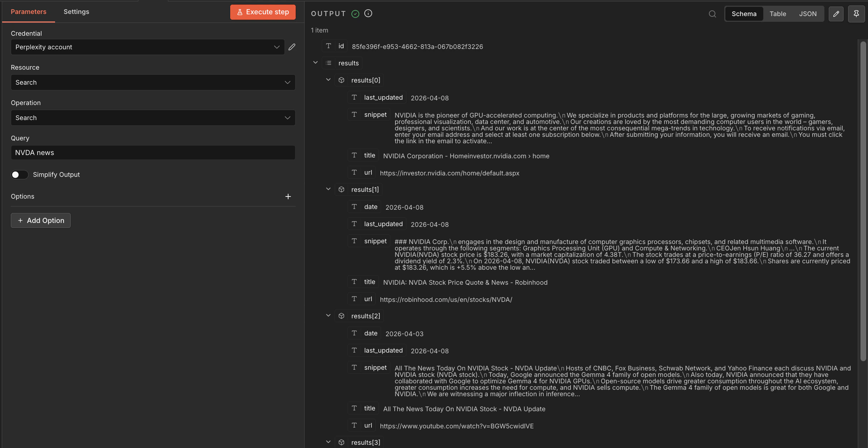Image resolution: width=868 pixels, height=448 pixels.
Task: Click the Execute step button
Action: coord(263,12)
